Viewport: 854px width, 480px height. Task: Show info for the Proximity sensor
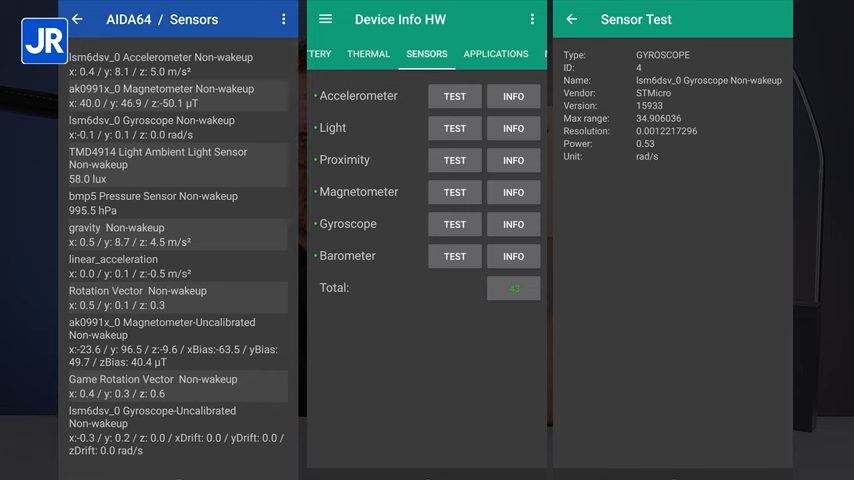(514, 161)
